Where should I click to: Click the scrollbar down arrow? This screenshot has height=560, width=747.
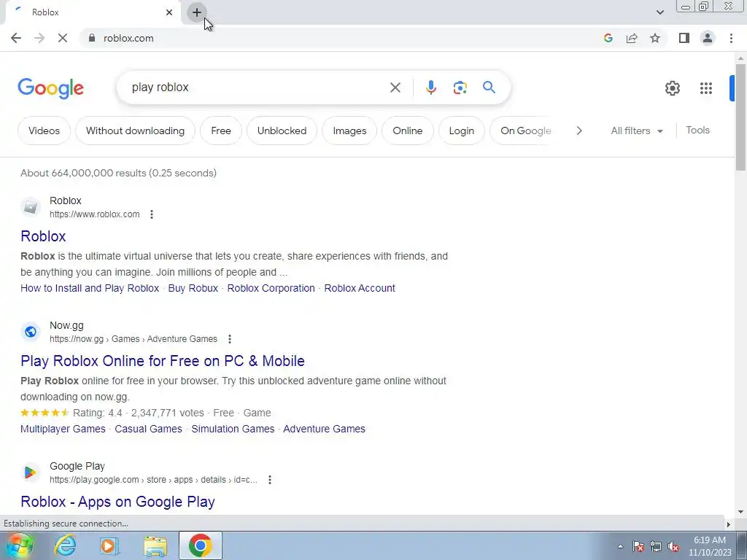point(741,512)
